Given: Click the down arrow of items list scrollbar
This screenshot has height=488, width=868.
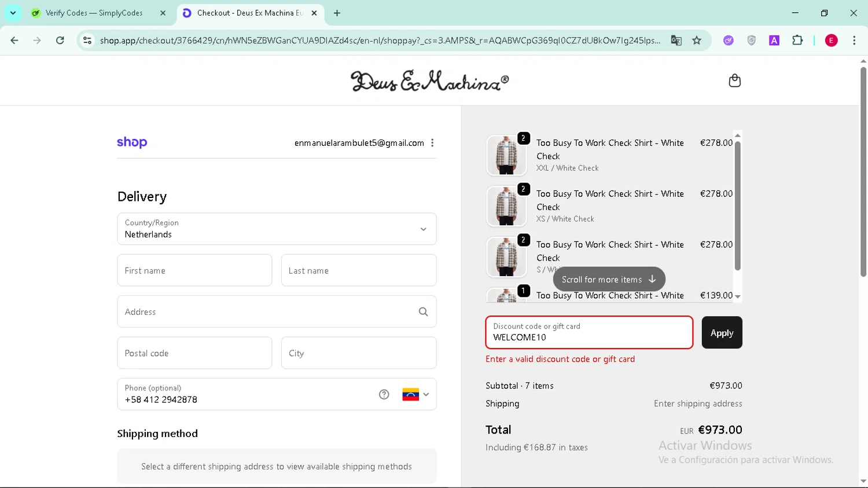Looking at the screenshot, I should click(738, 296).
